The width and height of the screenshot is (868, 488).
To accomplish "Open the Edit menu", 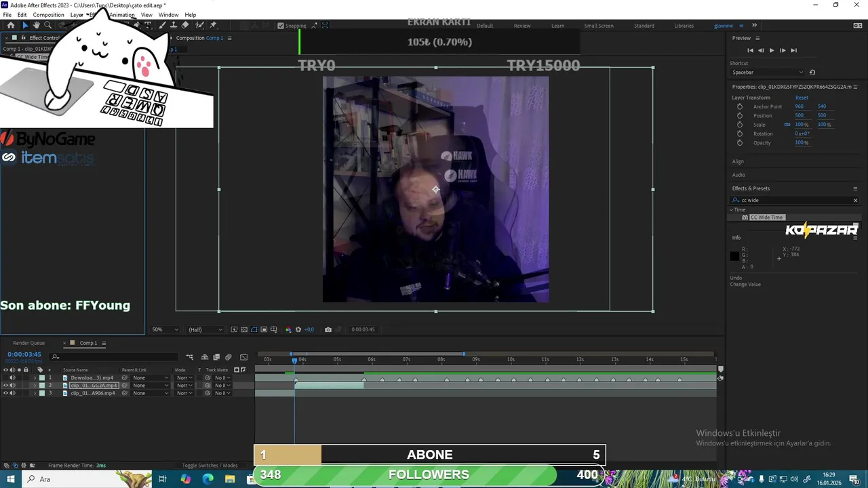I will tap(22, 15).
